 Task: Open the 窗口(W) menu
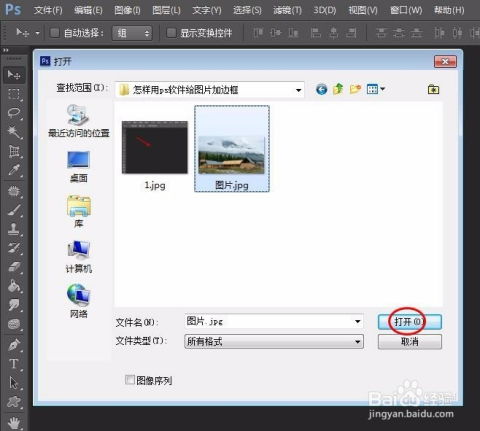click(x=406, y=10)
